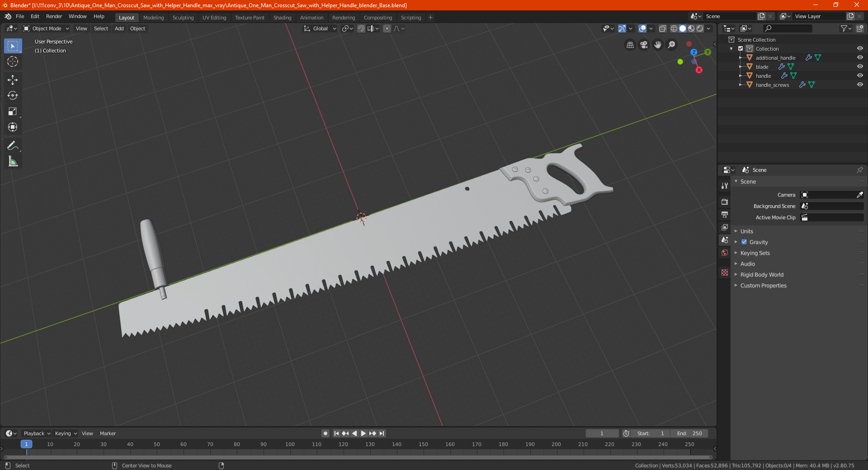The image size is (868, 470).
Task: Switch perspective/orthographic with the grid icon
Action: pos(630,45)
